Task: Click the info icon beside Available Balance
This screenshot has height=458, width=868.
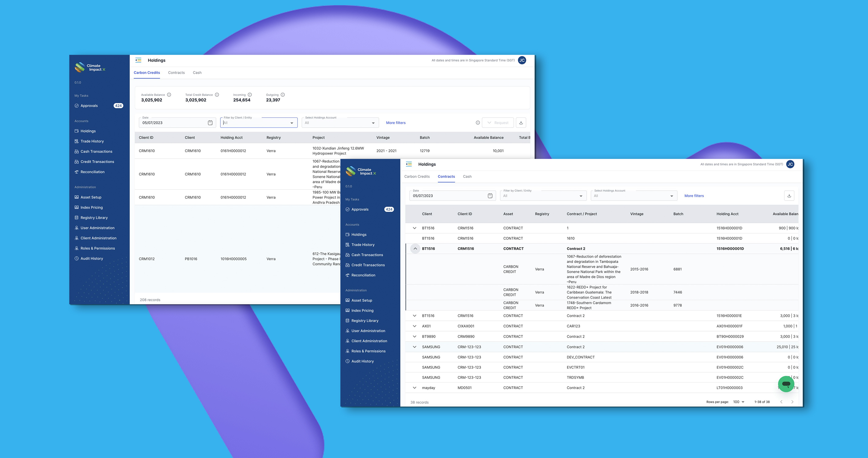Action: pos(169,95)
